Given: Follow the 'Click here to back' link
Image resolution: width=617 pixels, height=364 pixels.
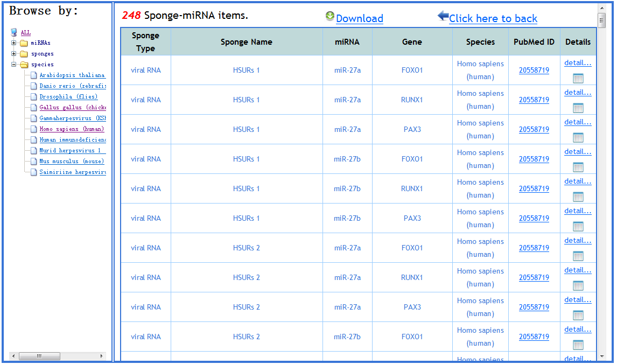Looking at the screenshot, I should pos(493,19).
